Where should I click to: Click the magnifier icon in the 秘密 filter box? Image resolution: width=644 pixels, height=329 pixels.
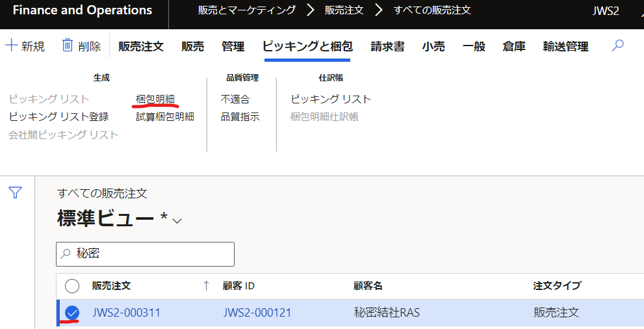point(66,254)
